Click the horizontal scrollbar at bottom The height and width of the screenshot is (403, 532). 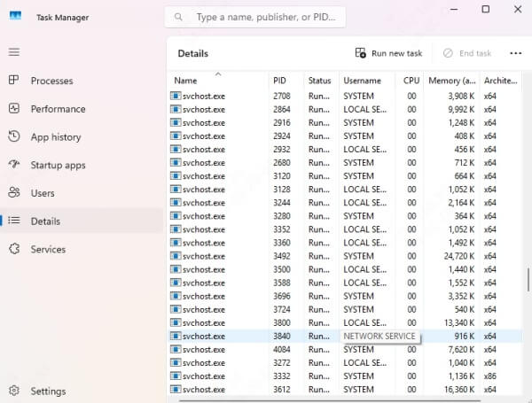[329, 401]
